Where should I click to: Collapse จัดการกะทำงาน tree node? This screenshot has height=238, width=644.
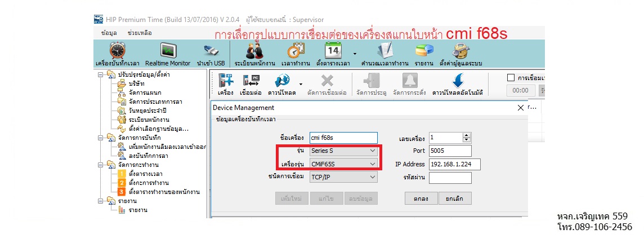click(100, 165)
